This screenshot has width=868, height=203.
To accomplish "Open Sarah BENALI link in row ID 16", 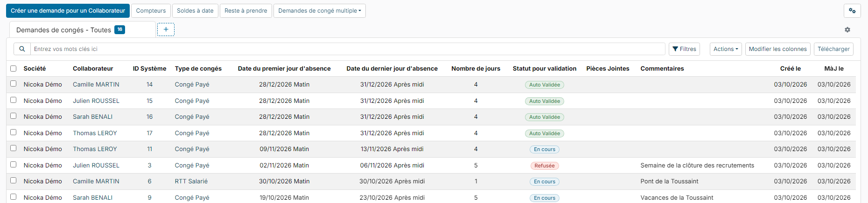I will (92, 117).
